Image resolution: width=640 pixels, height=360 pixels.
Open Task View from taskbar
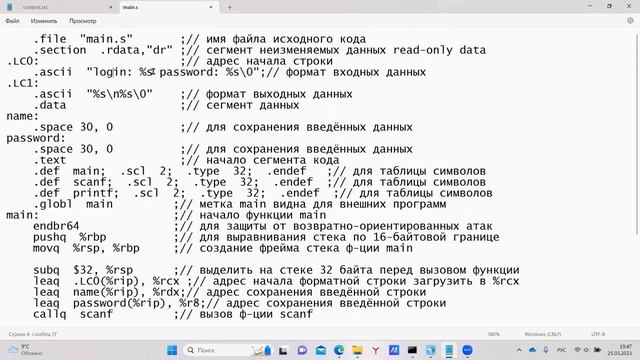[x=283, y=350]
